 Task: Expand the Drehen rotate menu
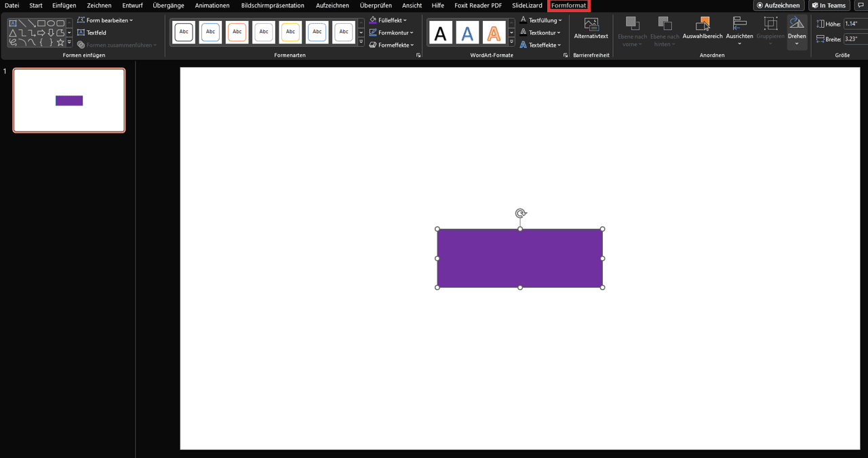point(797,32)
